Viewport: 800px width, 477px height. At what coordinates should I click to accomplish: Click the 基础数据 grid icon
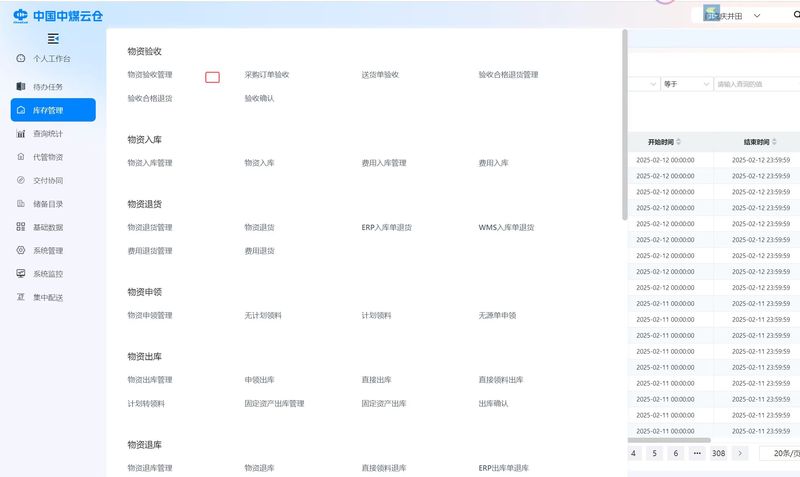point(20,227)
